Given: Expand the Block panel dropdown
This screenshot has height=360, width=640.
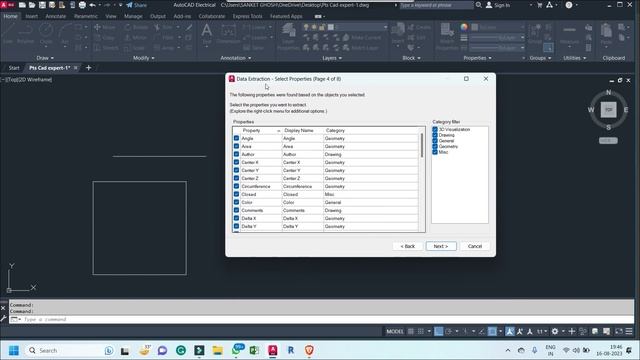Looking at the screenshot, I should point(411,58).
